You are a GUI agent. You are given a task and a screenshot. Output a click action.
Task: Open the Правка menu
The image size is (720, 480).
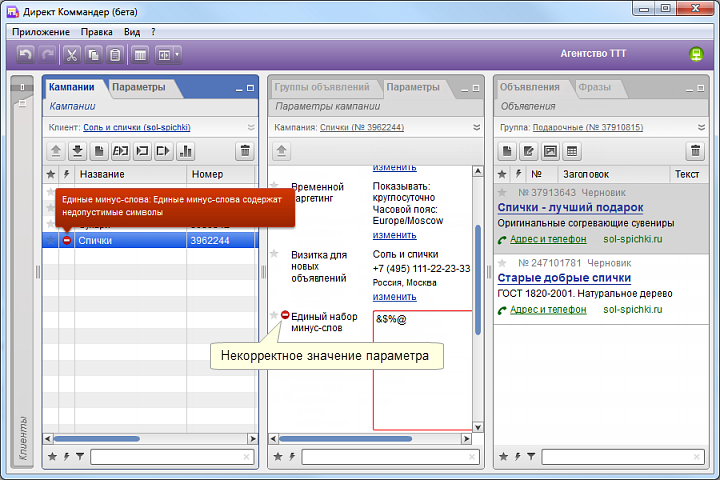[x=96, y=32]
